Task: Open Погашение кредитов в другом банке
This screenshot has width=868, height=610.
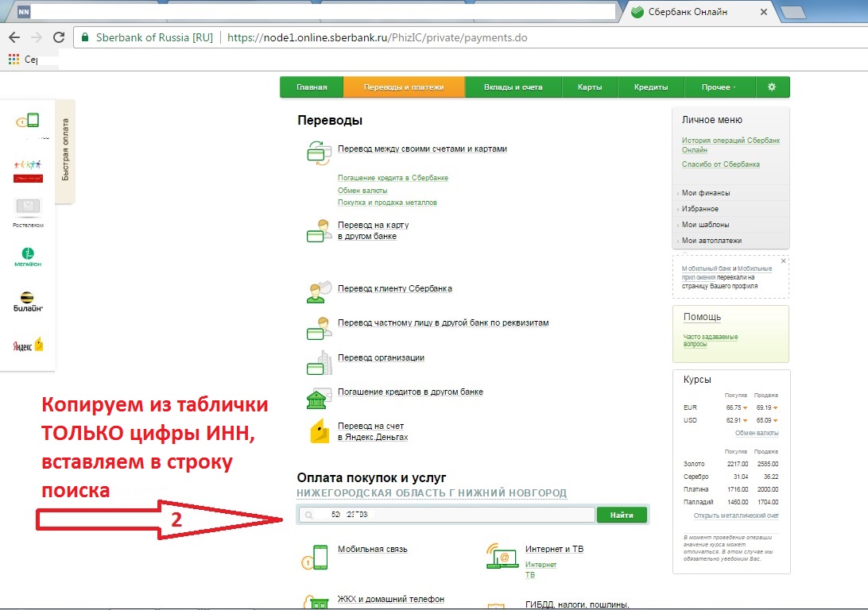Action: tap(410, 392)
